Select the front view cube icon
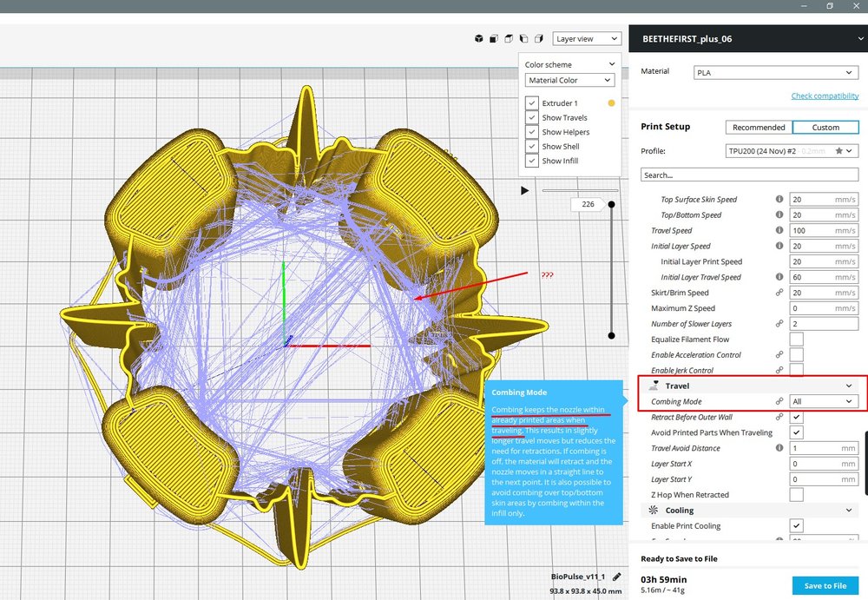Viewport: 868px width, 600px height. (494, 39)
